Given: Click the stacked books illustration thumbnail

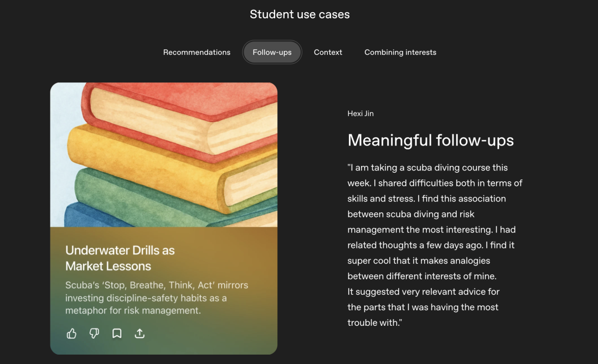Looking at the screenshot, I should [163, 155].
